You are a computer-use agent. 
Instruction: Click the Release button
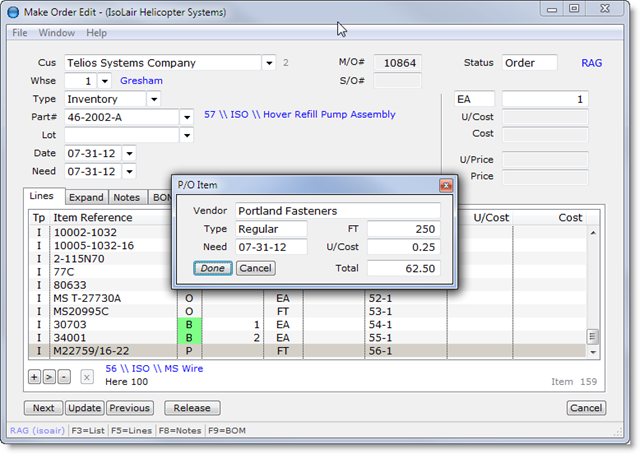point(192,408)
